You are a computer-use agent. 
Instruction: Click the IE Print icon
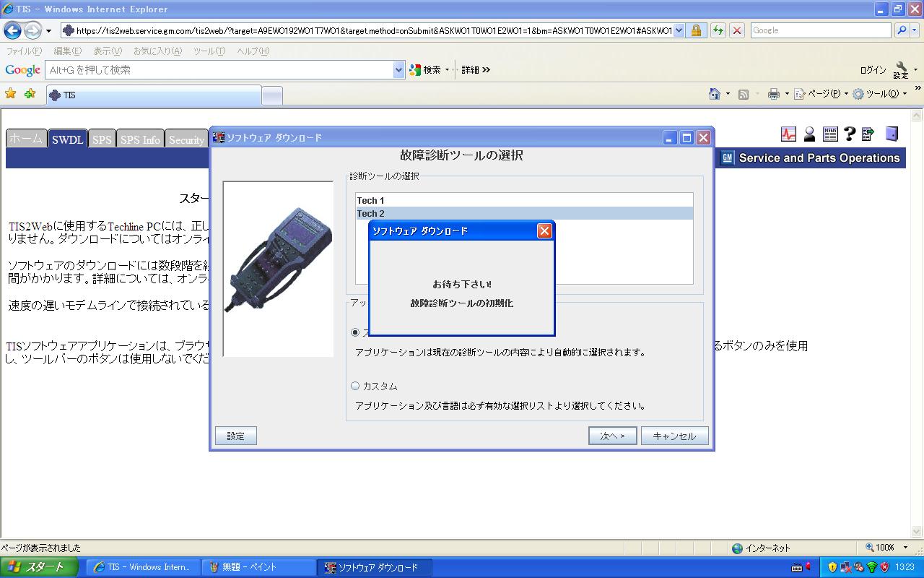774,94
